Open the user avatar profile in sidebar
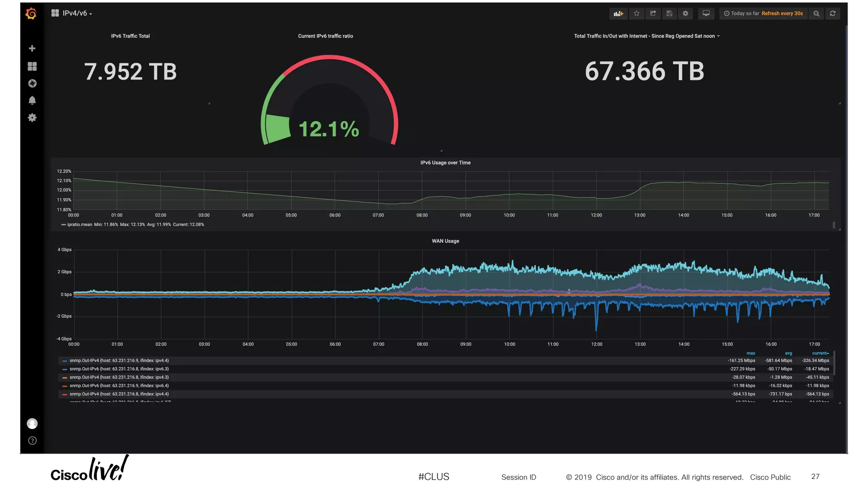Viewport: 868px width, 488px height. [x=32, y=424]
